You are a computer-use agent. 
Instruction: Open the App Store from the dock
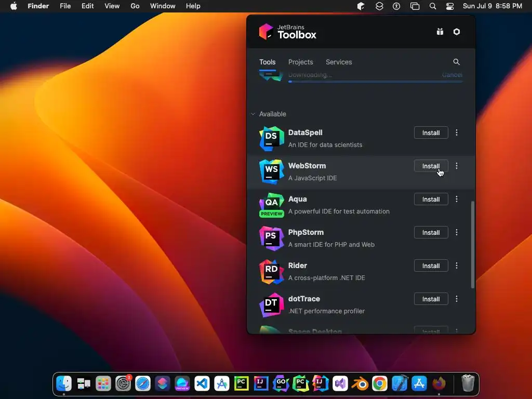click(x=419, y=384)
